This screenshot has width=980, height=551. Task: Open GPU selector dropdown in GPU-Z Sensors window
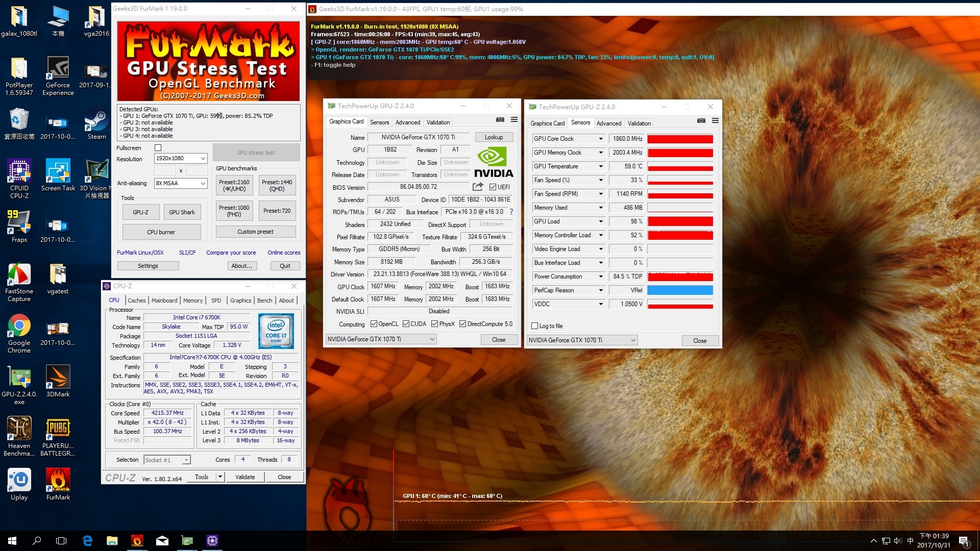point(582,340)
